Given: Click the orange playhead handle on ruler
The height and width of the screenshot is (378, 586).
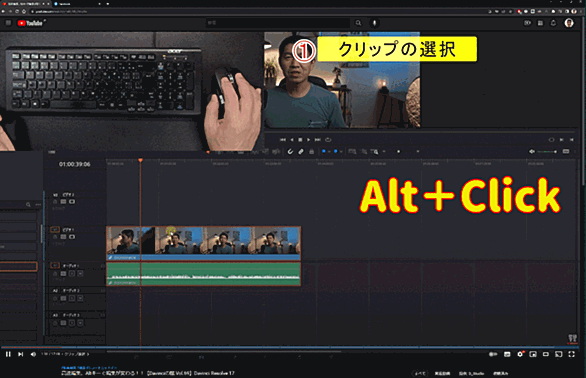Looking at the screenshot, I should 141,160.
